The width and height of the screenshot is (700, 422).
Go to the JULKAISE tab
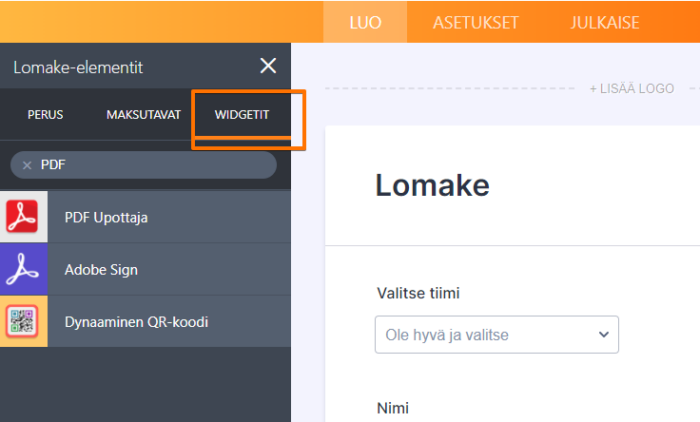coord(605,22)
